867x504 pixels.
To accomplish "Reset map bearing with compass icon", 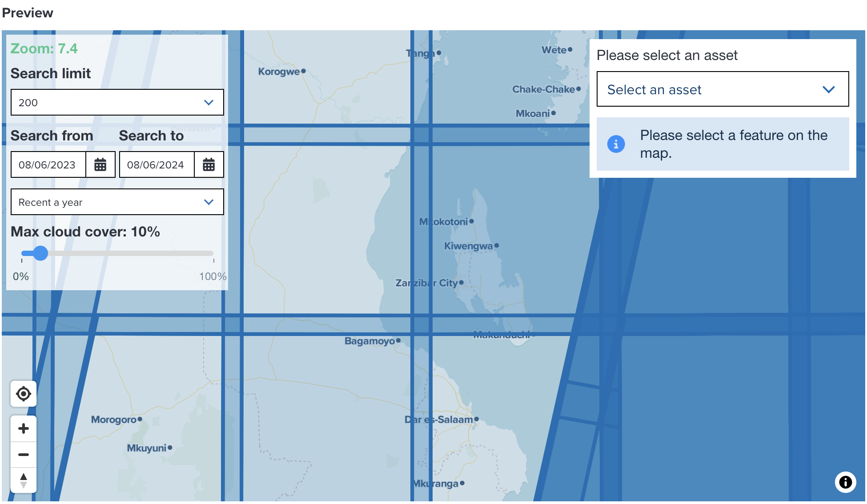I will (x=24, y=480).
